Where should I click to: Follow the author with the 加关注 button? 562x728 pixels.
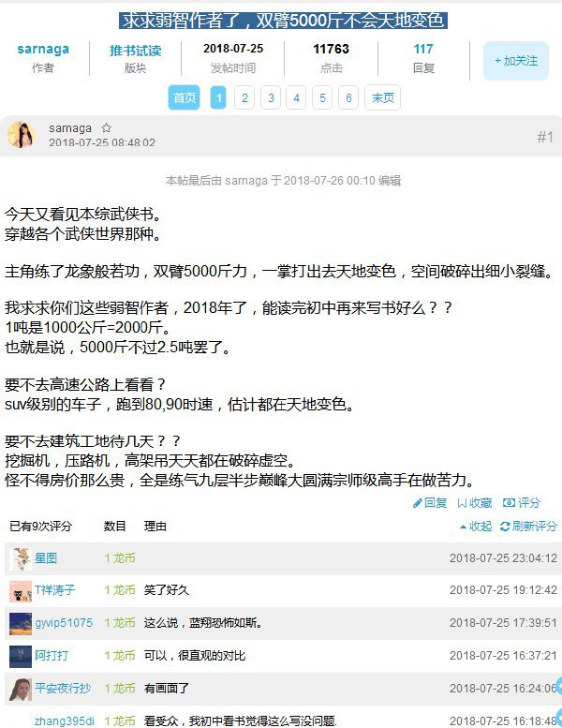[x=516, y=61]
